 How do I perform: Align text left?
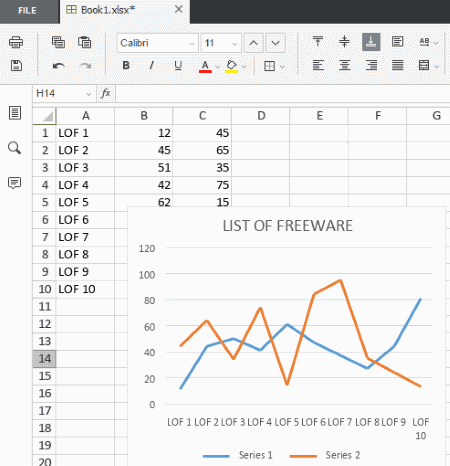[318, 65]
